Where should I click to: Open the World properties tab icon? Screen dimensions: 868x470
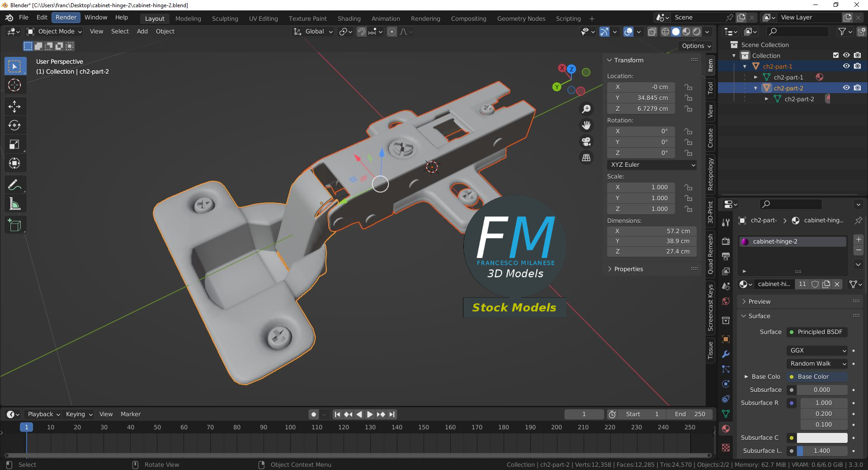coord(726,301)
